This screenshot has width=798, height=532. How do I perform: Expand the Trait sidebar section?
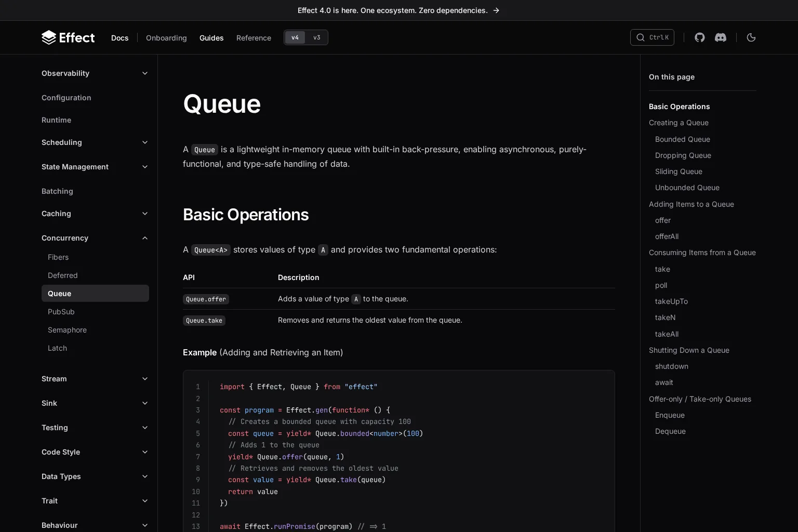click(x=95, y=501)
